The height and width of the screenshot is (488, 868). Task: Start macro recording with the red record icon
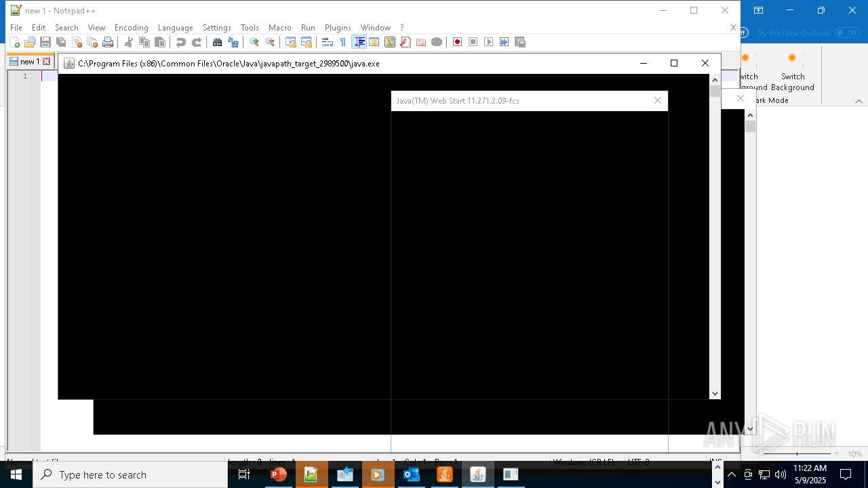click(458, 42)
